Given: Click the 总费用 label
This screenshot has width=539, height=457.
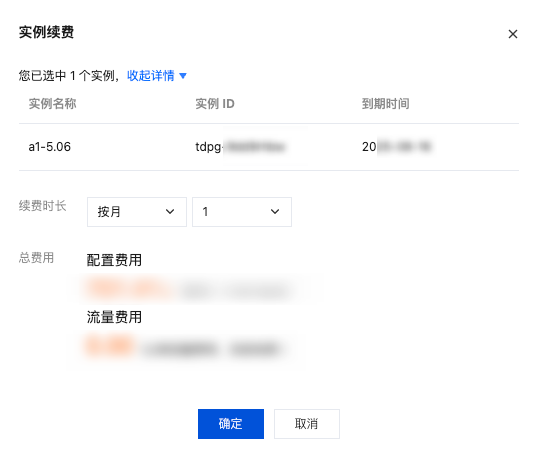Looking at the screenshot, I should click(36, 258).
